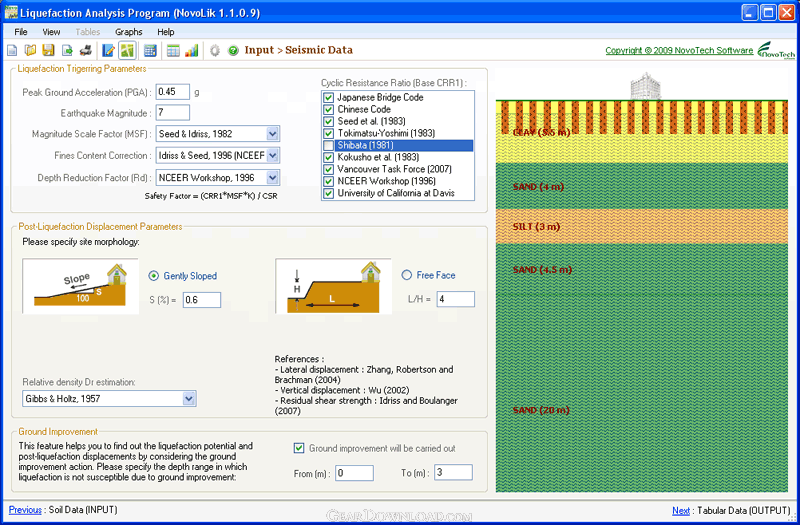Open a file with the folder icon
800x525 pixels.
(30, 50)
